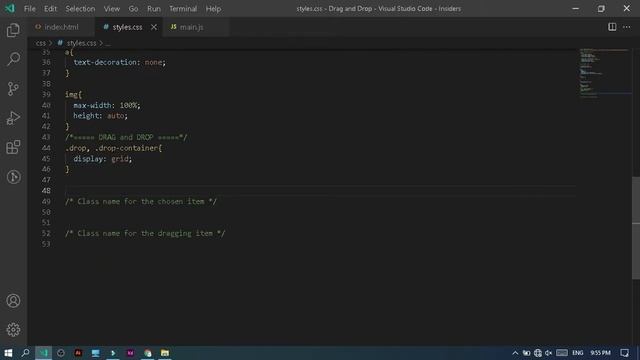Click the 'max-width: 100%;' line
Screen dimensions: 640x360
coord(107,105)
